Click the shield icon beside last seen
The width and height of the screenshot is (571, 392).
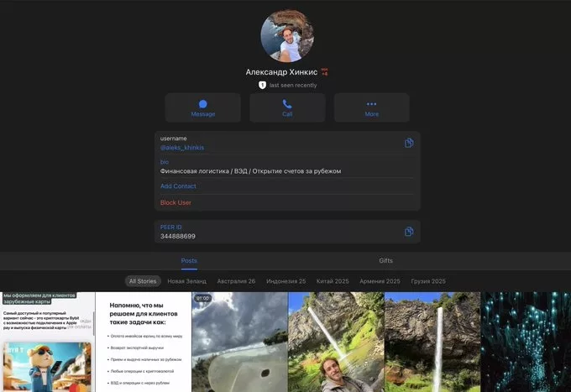pyautogui.click(x=263, y=86)
